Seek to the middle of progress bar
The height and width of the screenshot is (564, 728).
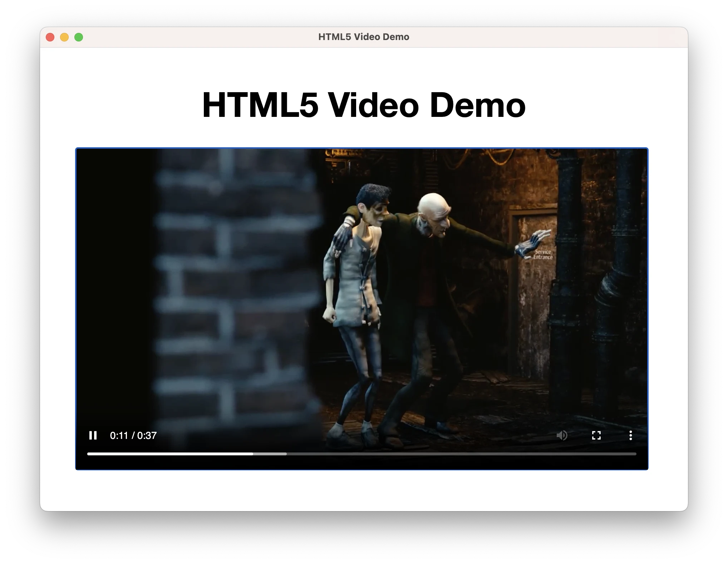coord(363,454)
